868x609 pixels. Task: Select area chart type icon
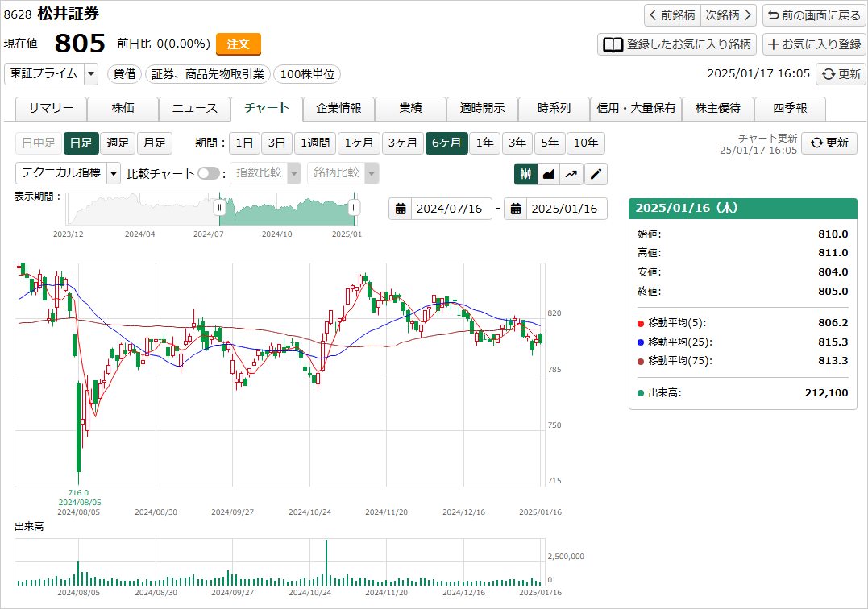(549, 174)
